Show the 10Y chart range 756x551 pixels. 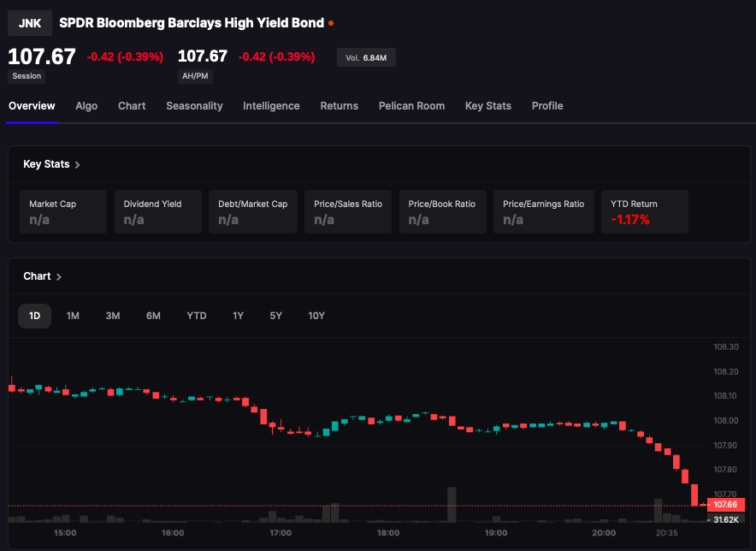point(316,316)
